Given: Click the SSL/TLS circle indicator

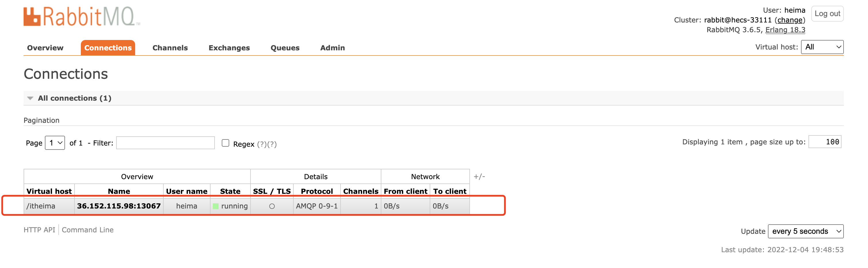Looking at the screenshot, I should pyautogui.click(x=272, y=206).
